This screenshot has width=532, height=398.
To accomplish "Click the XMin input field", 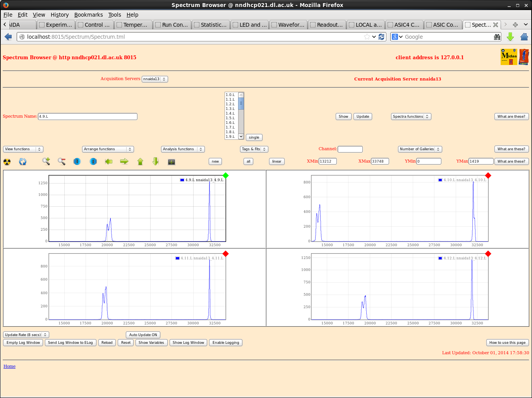I will click(x=328, y=161).
